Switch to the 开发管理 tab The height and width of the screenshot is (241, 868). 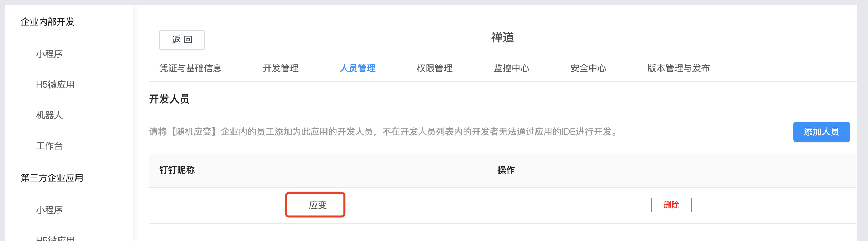[x=281, y=68]
